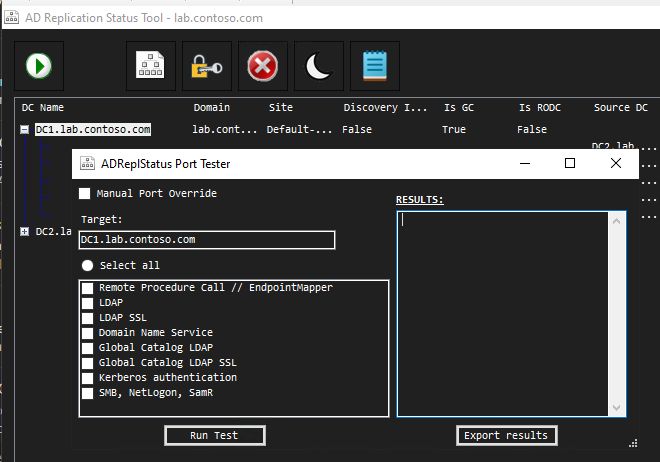Image resolution: width=660 pixels, height=462 pixels.
Task: Click the Is GC 'True' cell
Action: click(x=454, y=130)
